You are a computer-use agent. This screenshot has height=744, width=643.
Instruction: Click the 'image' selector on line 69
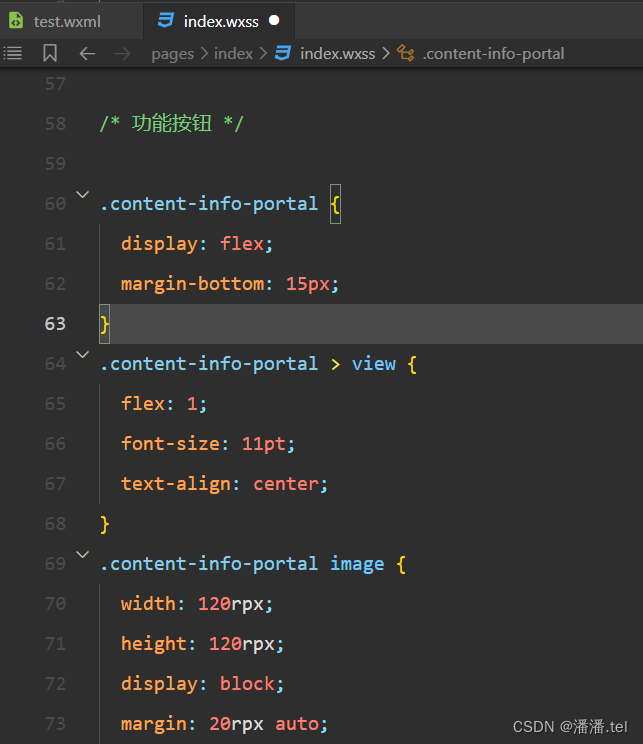[x=357, y=564]
